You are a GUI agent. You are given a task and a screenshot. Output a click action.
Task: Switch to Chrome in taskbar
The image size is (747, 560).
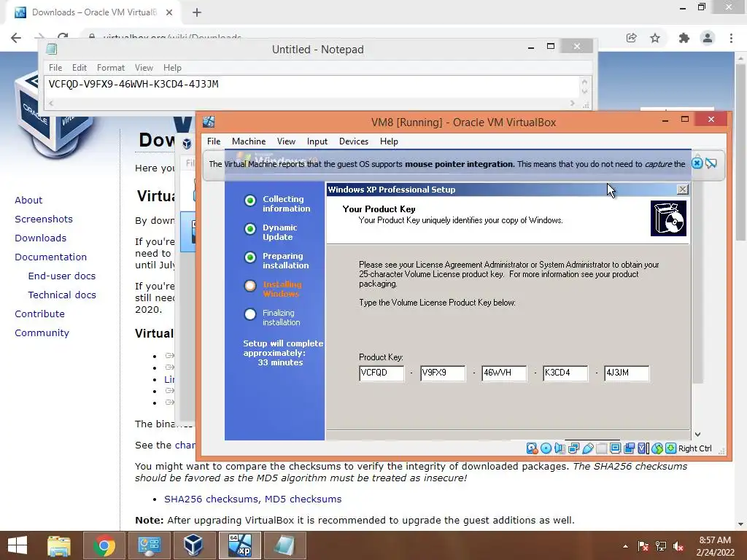click(x=104, y=545)
